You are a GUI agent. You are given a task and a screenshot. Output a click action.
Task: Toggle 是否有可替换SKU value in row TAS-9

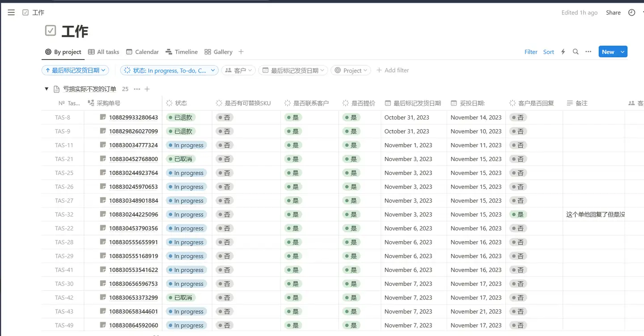[225, 132]
